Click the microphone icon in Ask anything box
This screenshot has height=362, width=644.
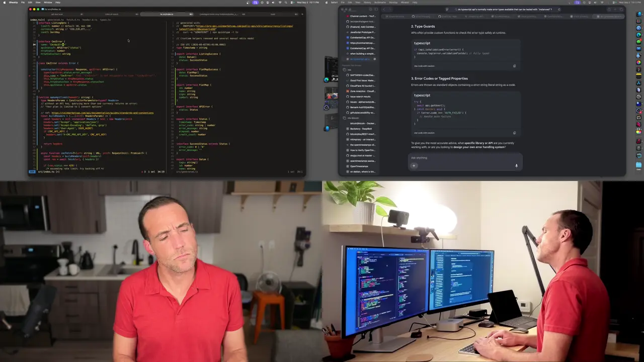[516, 165]
